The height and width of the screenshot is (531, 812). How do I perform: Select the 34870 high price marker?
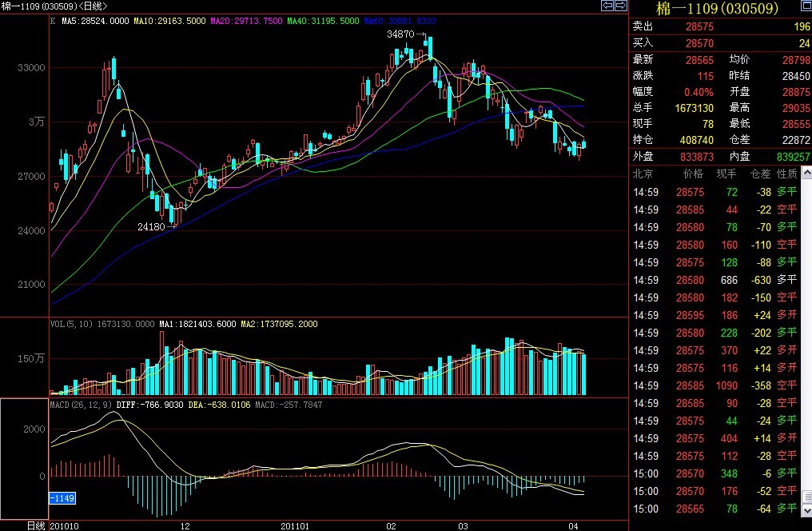[400, 34]
